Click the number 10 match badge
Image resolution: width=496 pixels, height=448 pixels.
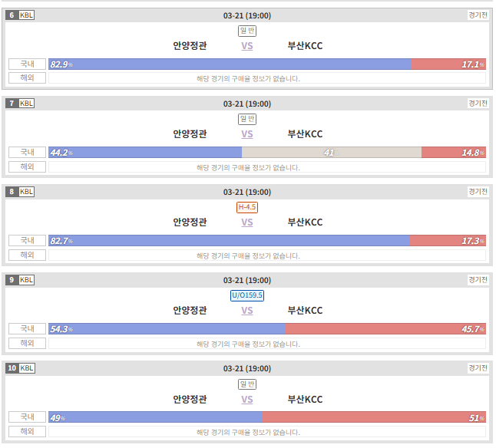[12, 368]
